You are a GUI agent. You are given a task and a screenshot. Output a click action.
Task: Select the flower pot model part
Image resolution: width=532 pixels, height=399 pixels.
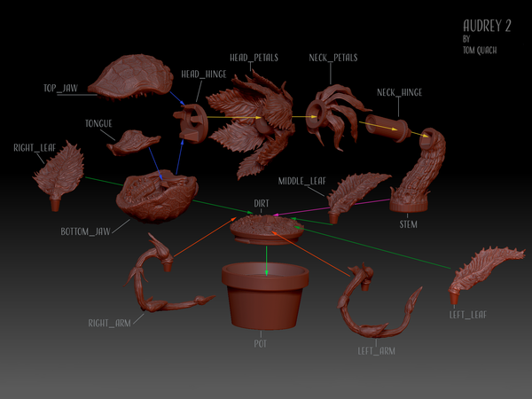pos(265,295)
